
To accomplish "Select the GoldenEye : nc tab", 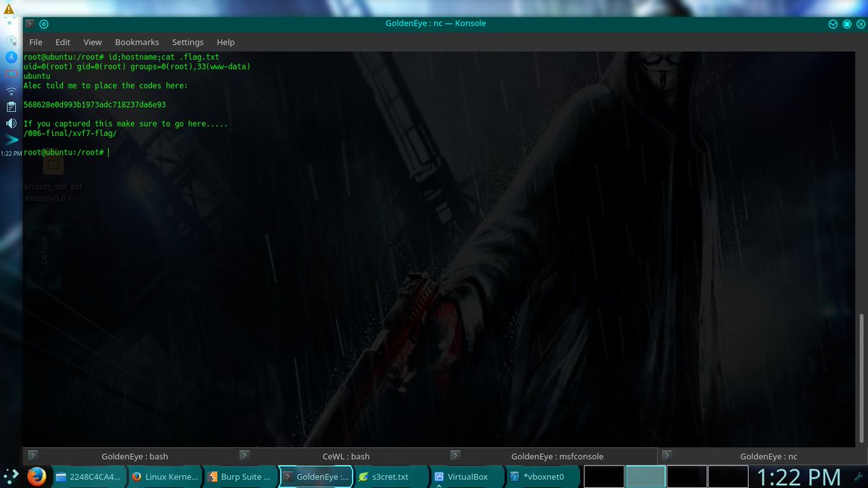I will [x=763, y=456].
